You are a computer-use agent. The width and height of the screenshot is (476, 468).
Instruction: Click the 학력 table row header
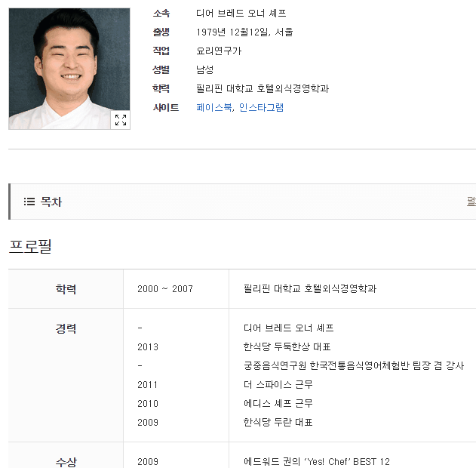66,289
